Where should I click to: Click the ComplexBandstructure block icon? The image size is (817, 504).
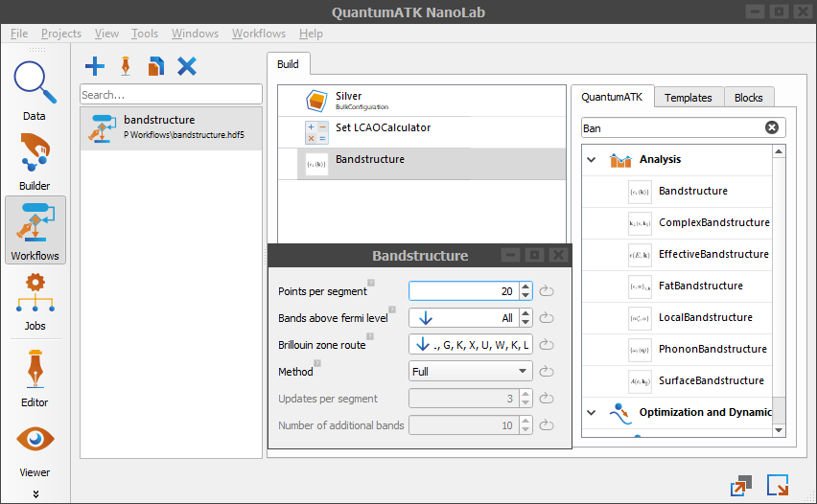point(640,223)
